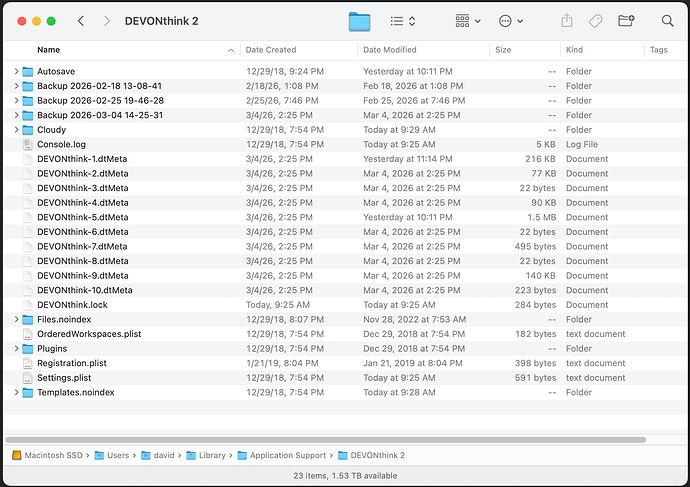Select the DEVONthink.lock file icon
This screenshot has height=487, width=690.
(x=28, y=304)
